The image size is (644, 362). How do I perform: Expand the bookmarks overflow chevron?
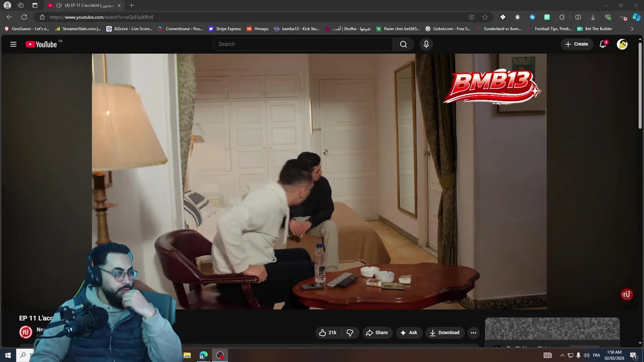point(632,29)
